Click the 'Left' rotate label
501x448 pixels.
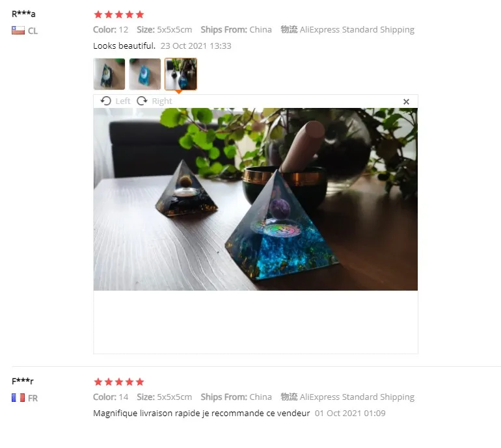123,101
